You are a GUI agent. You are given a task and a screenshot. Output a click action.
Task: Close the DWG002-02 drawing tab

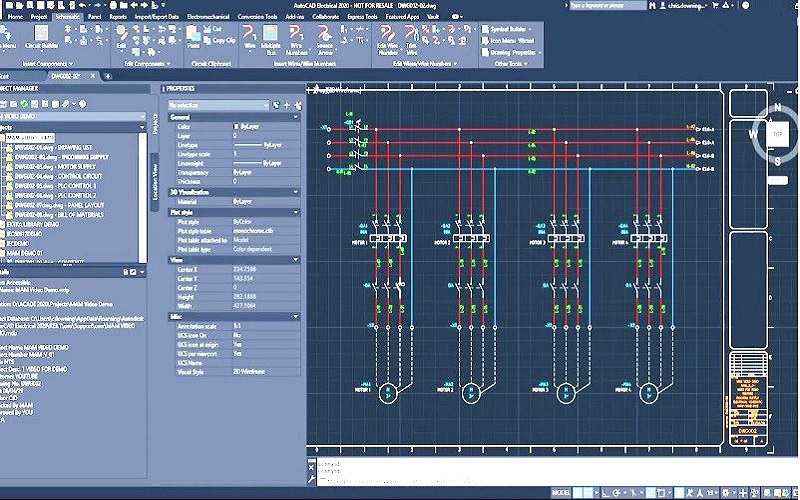(x=93, y=76)
